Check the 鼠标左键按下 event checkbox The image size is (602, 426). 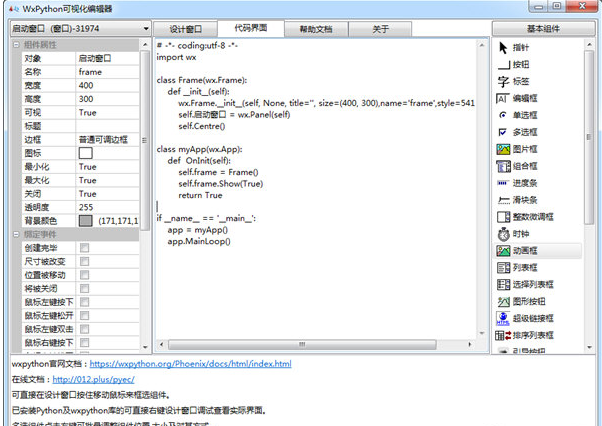(x=84, y=302)
